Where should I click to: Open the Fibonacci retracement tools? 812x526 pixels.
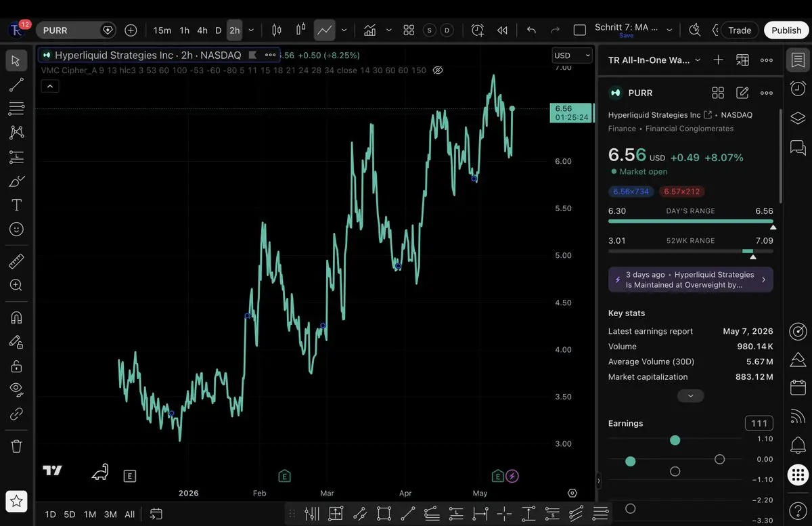pyautogui.click(x=16, y=108)
